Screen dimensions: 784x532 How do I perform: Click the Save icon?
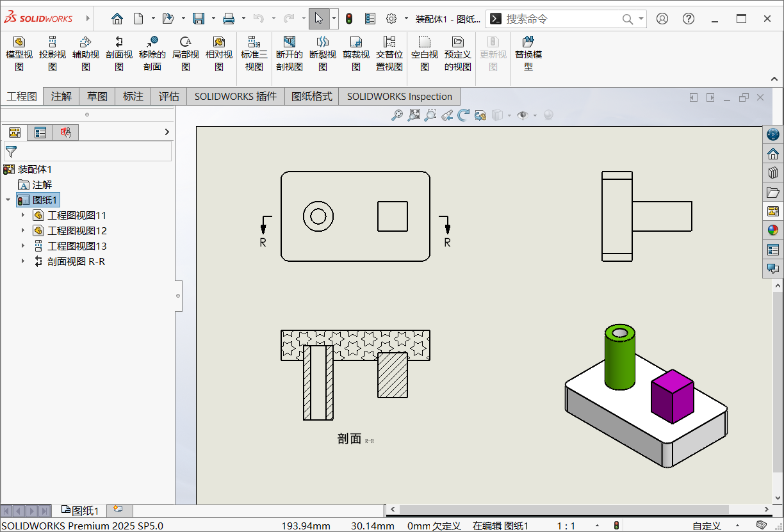click(x=199, y=19)
